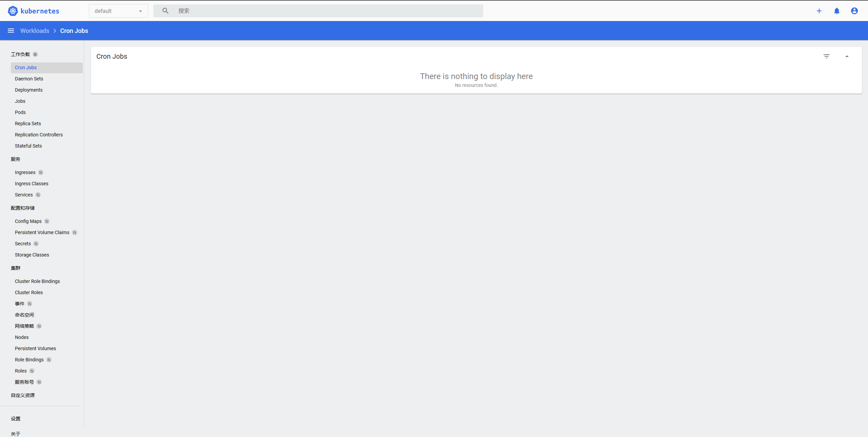Open the notifications bell
The image size is (868, 437).
click(x=836, y=11)
